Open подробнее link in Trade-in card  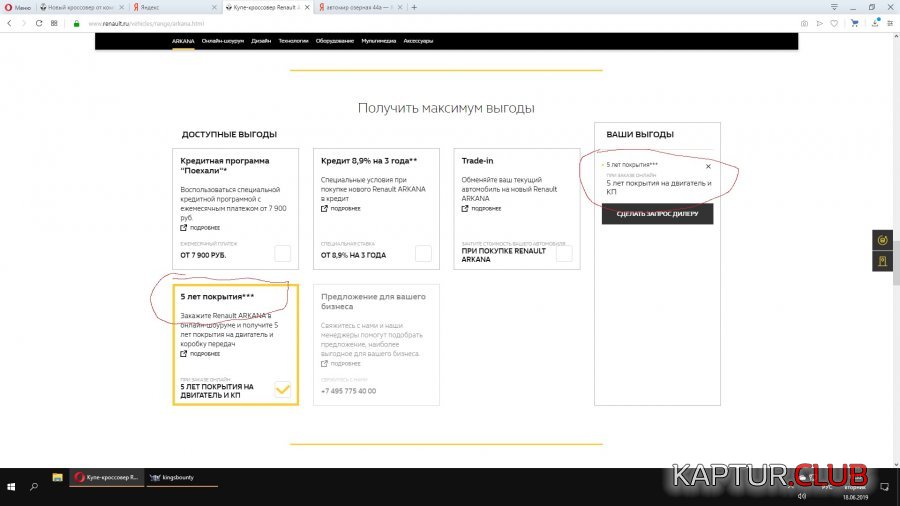(x=482, y=209)
